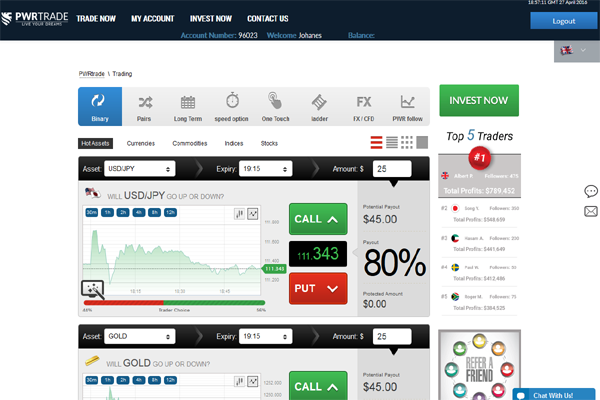Switch to single gray square view
This screenshot has width=600, height=400.
pos(422,142)
